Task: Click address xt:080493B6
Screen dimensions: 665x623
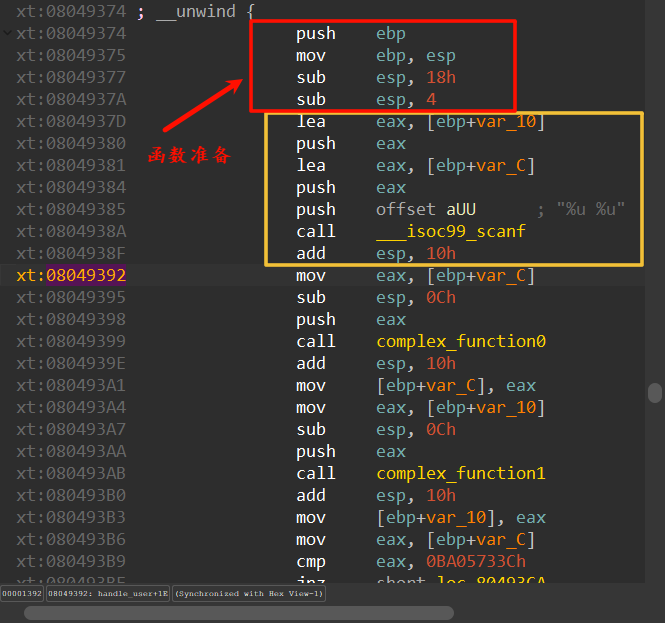Action: coord(71,539)
